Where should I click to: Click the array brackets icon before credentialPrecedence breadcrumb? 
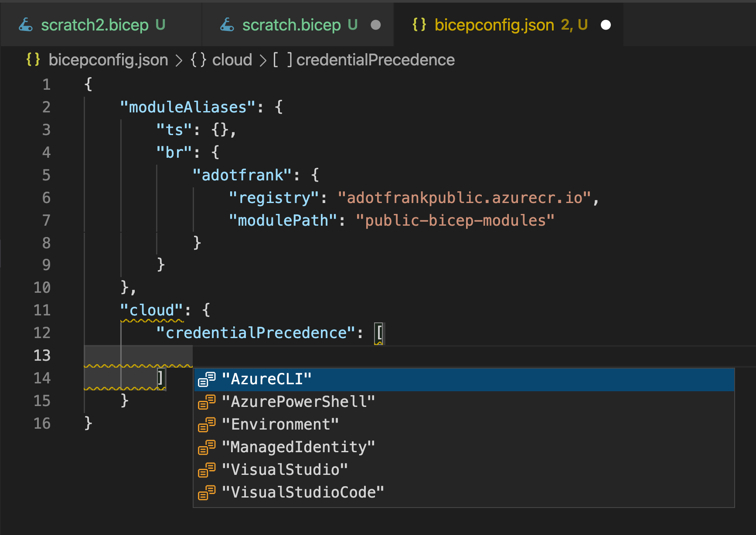[282, 60]
